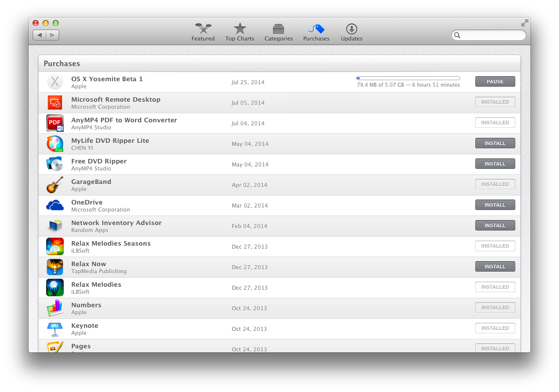This screenshot has width=559, height=392.
Task: Click Installed button for Keynote
Action: pos(495,328)
